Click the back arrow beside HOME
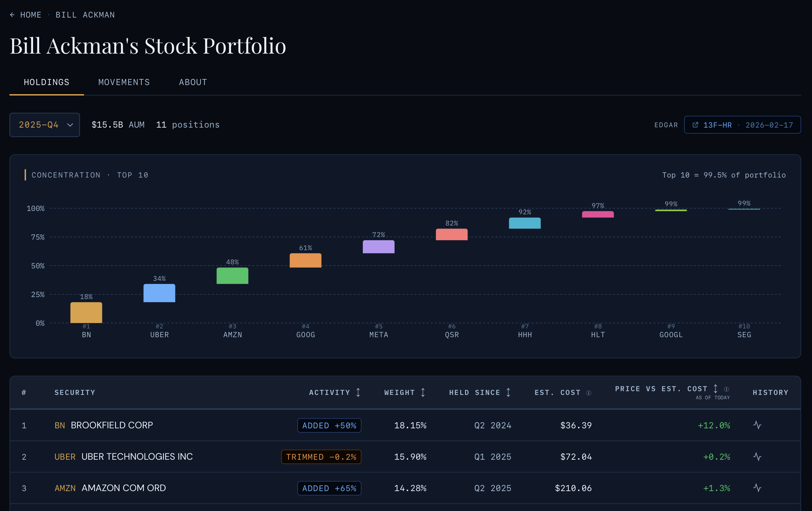Image resolution: width=812 pixels, height=511 pixels. point(12,15)
